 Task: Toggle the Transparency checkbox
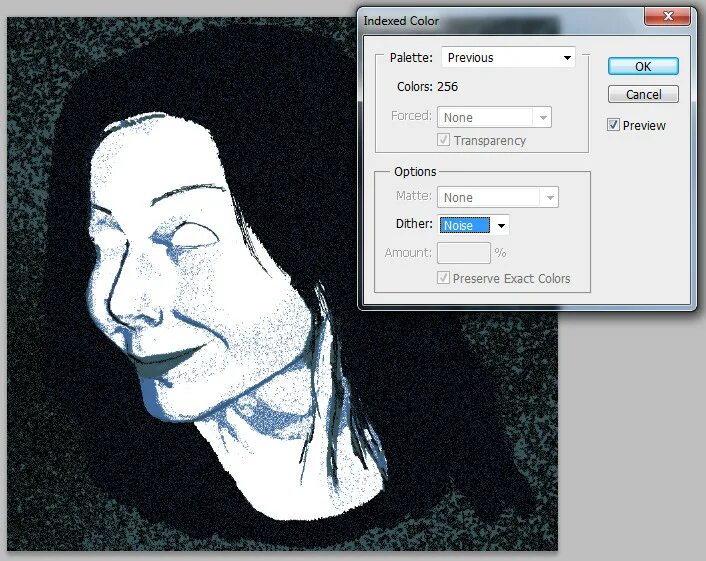[x=444, y=140]
